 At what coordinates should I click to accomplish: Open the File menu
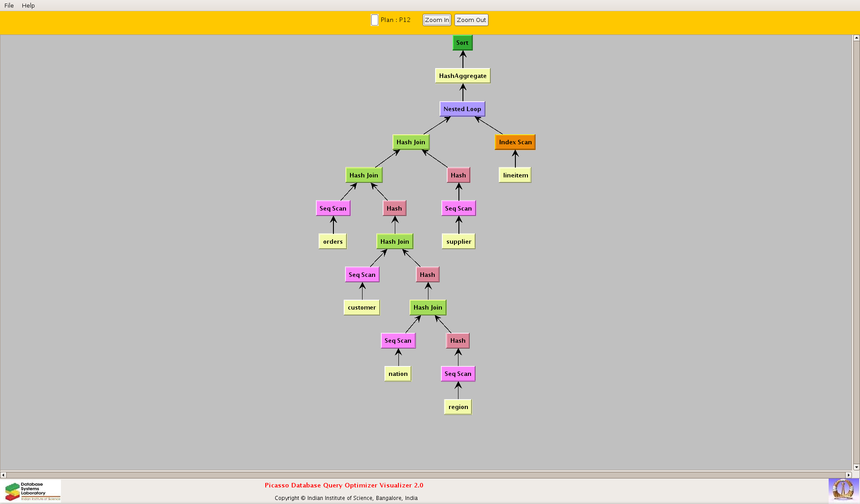[9, 5]
